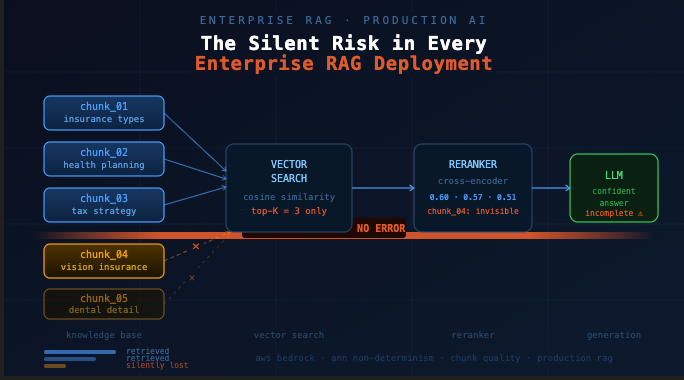
Task: Click the longest blue retrieved legend bar
Action: 80,352
